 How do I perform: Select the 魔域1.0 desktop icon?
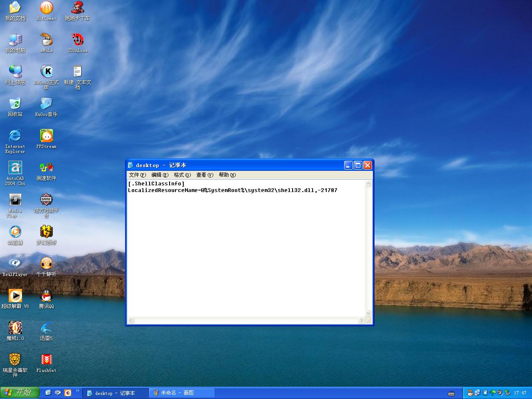(15, 331)
